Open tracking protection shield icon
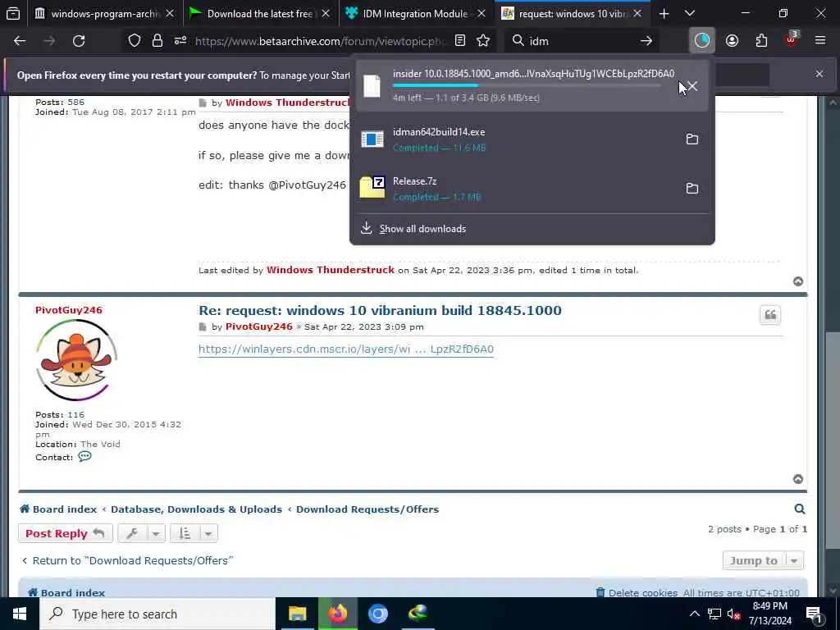840x630 pixels. (x=135, y=41)
